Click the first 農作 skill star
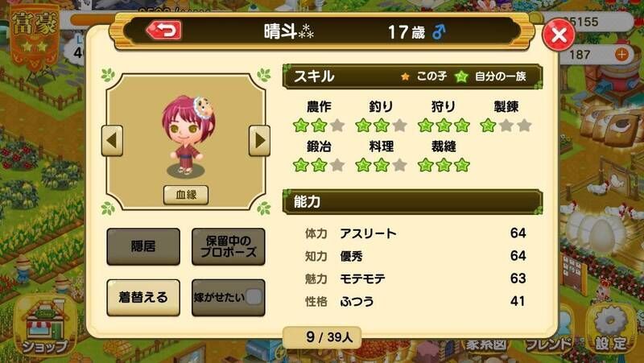This screenshot has height=363, width=644. [x=300, y=126]
